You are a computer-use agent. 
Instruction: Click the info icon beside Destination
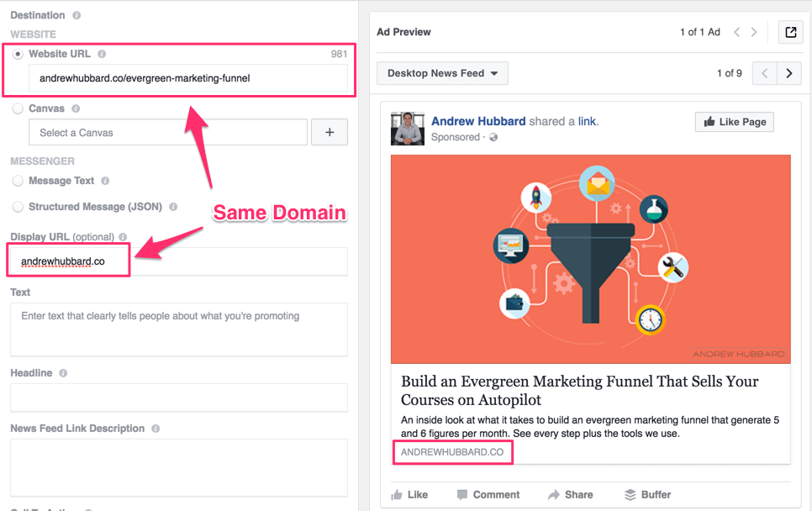(x=76, y=15)
